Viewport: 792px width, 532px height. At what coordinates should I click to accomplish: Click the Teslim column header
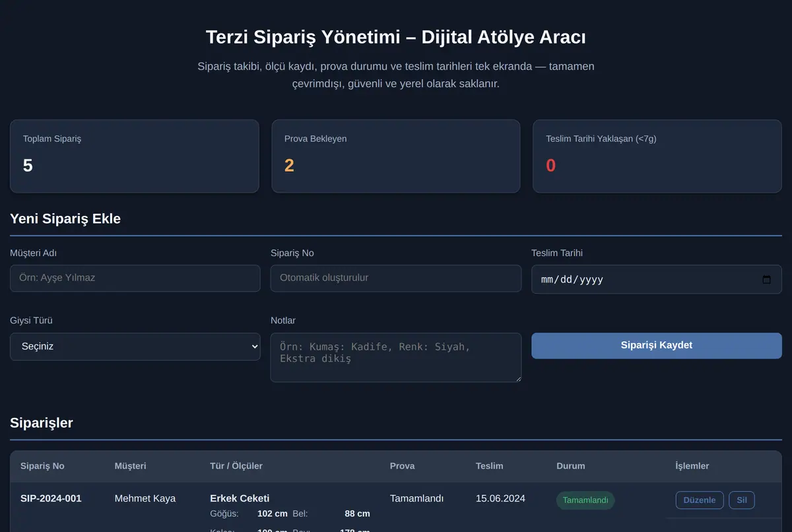490,466
